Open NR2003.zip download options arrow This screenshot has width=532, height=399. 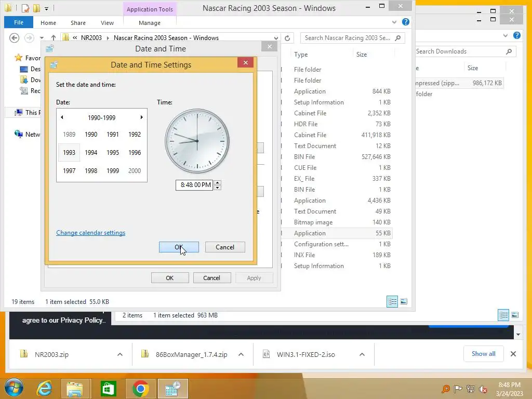(x=120, y=354)
